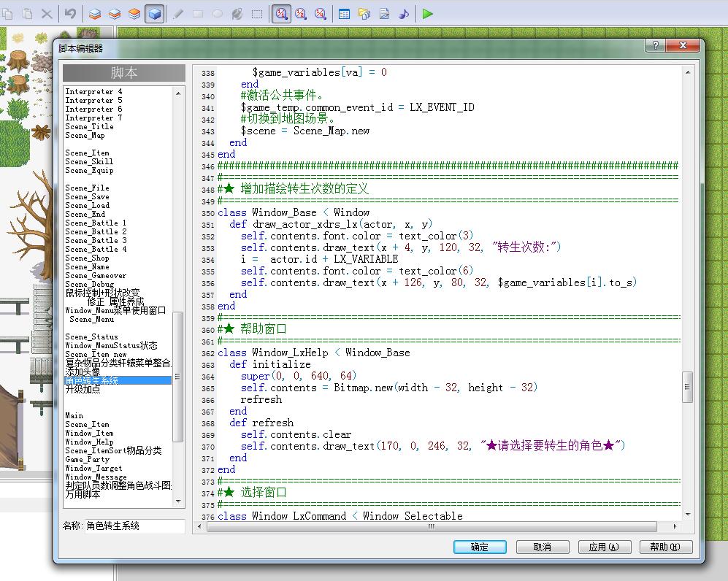Select the Rectangle drawing tool
Viewport: 728px width, 581px height.
198,14
